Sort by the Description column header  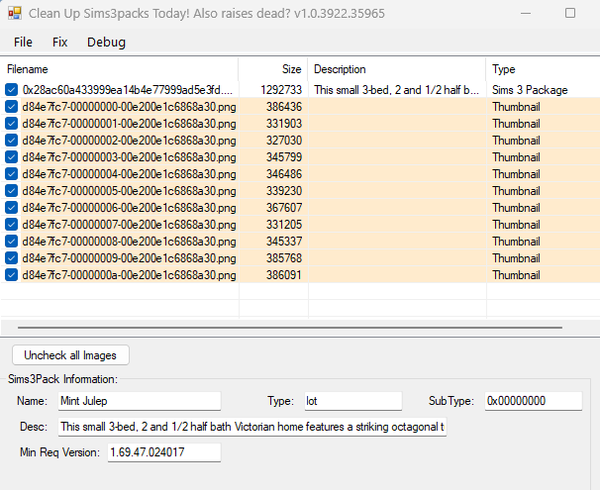point(397,69)
